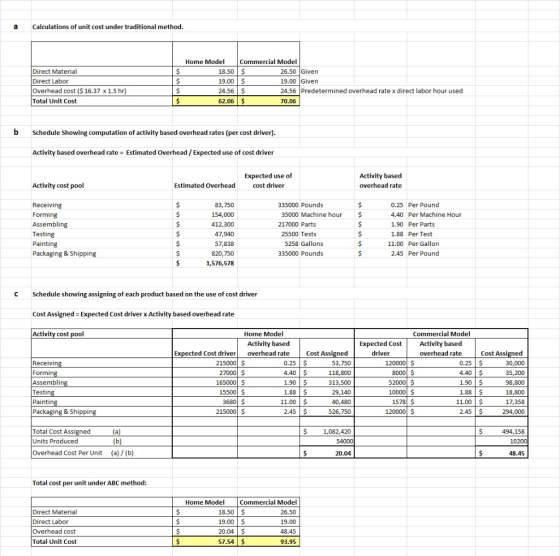The image size is (560, 556).
Task: Click the 217000 parts driver value
Action: click(288, 224)
